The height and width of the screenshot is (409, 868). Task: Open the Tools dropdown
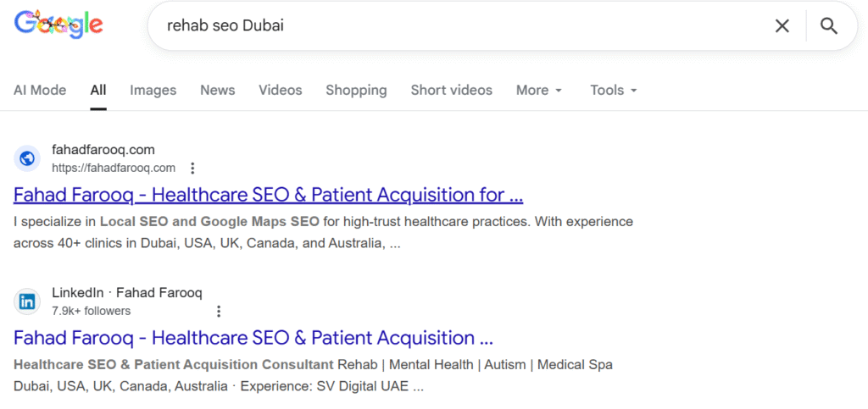pyautogui.click(x=614, y=90)
